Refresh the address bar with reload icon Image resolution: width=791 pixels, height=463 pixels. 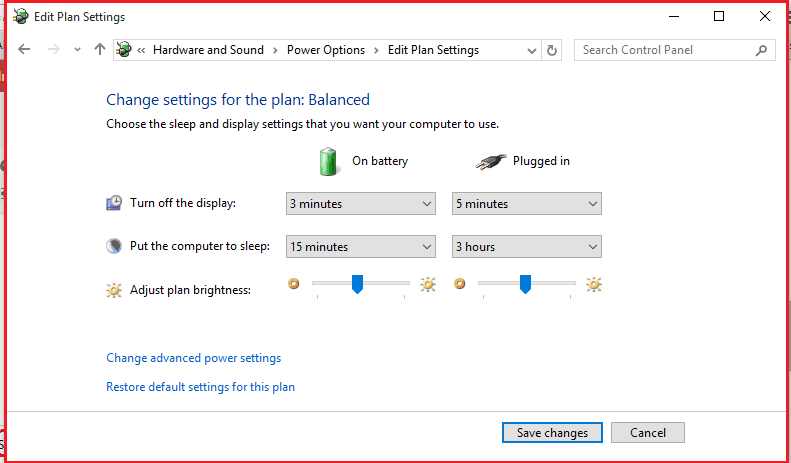point(552,50)
